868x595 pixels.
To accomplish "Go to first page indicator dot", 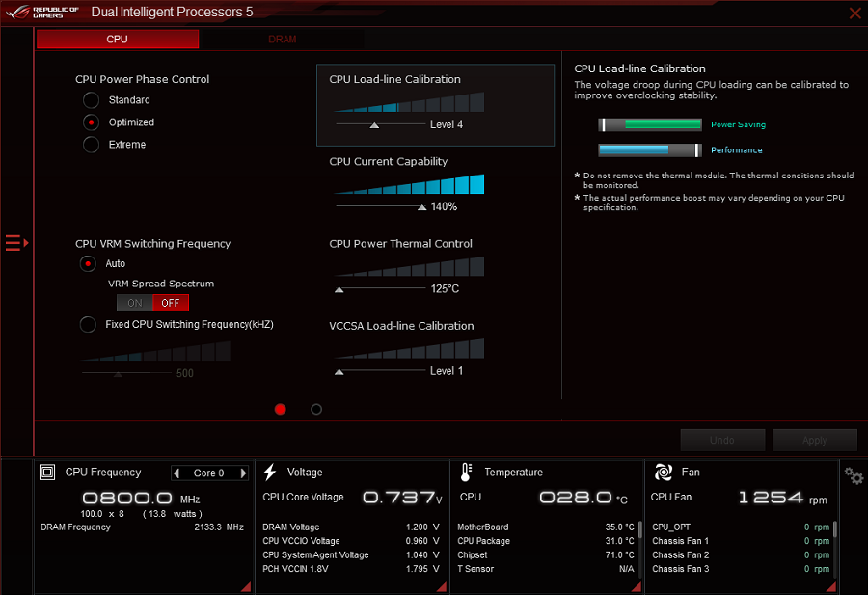I will [280, 409].
